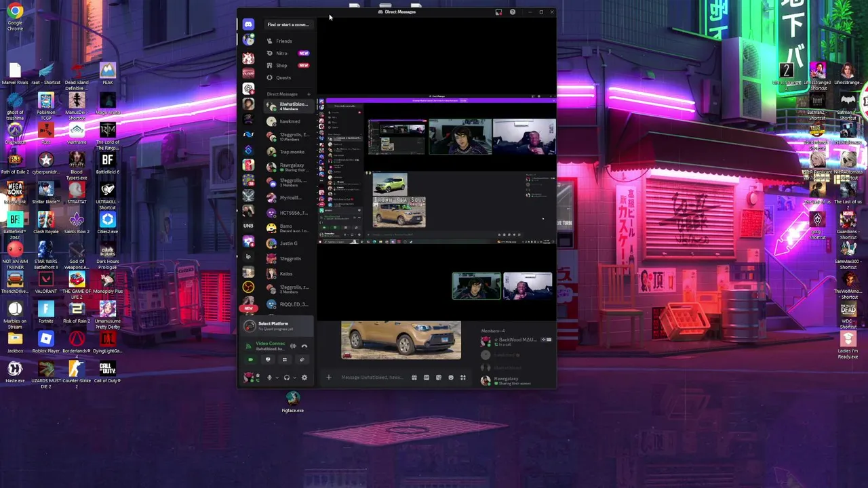This screenshot has height=488, width=868.
Task: Expand microphone input options arrow
Action: [277, 378]
